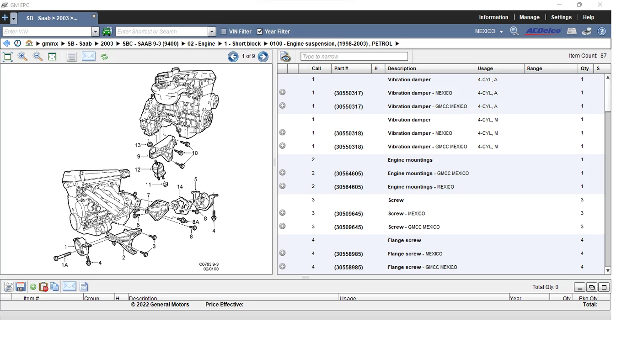Screen dimensions: 643x364
Task: Open the Settings menu
Action: click(561, 17)
